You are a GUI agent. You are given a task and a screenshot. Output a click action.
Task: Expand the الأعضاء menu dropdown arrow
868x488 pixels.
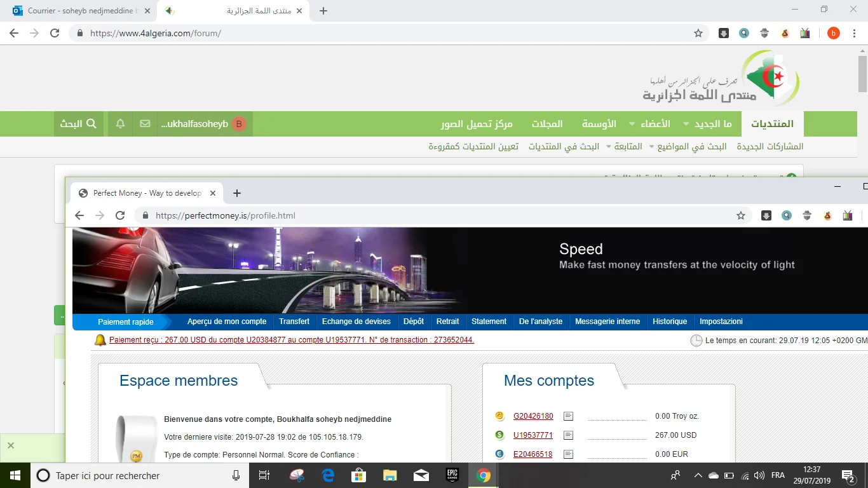tap(632, 125)
